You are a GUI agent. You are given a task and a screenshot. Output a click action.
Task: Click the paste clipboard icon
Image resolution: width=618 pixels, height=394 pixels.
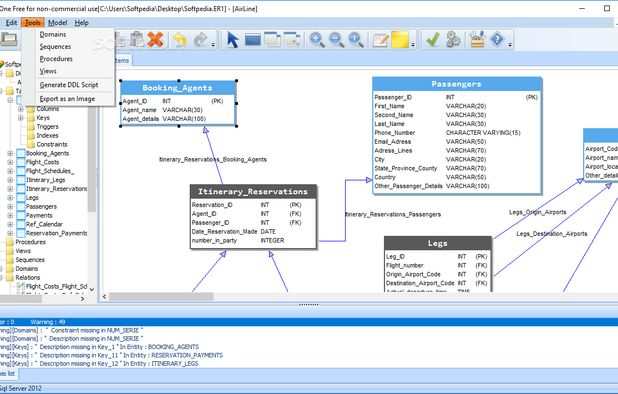[137, 39]
